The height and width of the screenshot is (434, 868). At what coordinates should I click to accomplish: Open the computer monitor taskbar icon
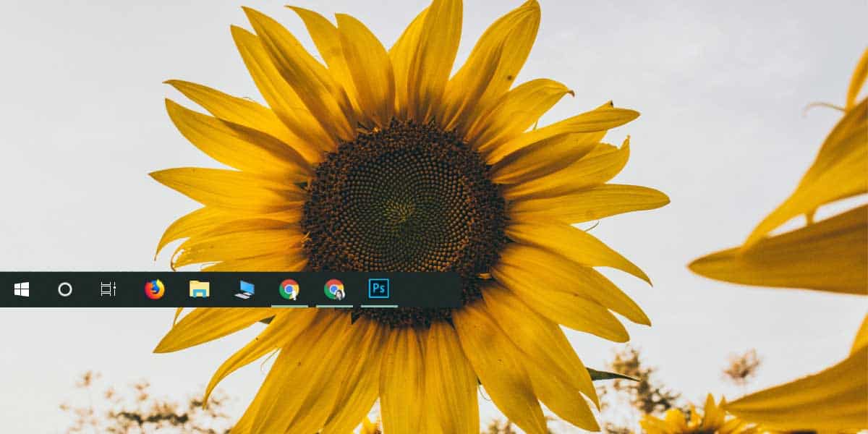point(244,289)
